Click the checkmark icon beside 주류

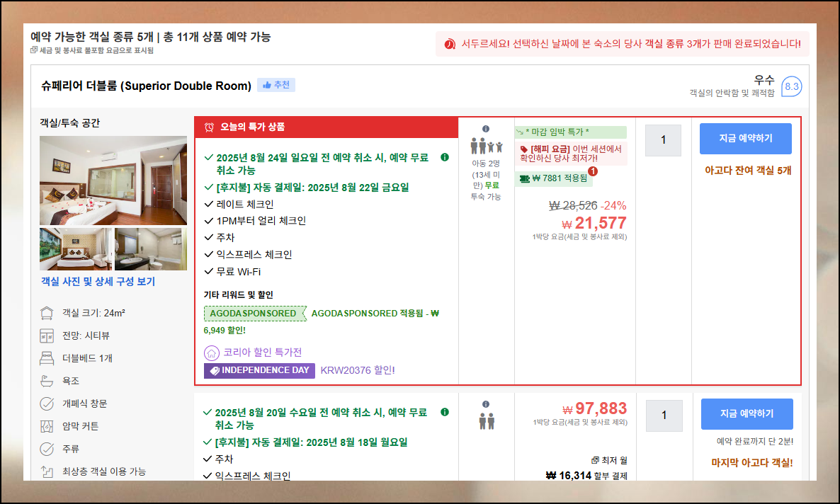coord(47,449)
